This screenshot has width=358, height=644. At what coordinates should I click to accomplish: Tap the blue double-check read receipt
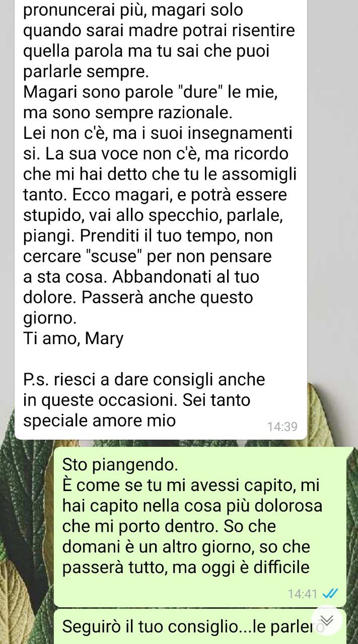coord(329,594)
